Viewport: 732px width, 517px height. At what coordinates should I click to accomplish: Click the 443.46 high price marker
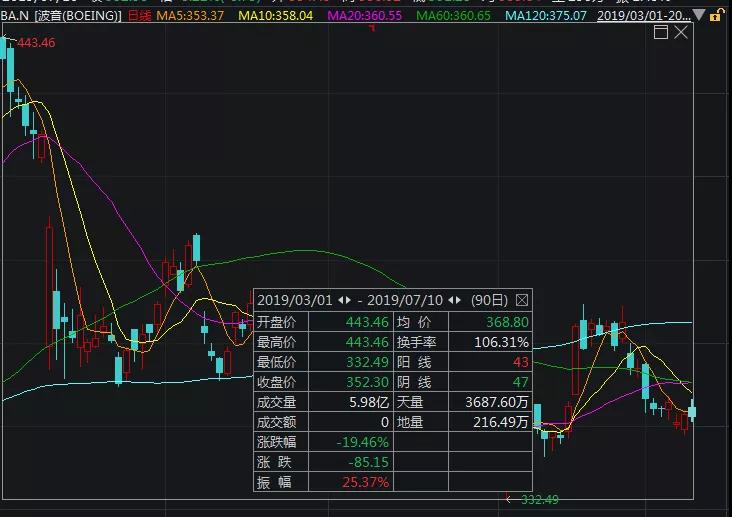tap(36, 43)
